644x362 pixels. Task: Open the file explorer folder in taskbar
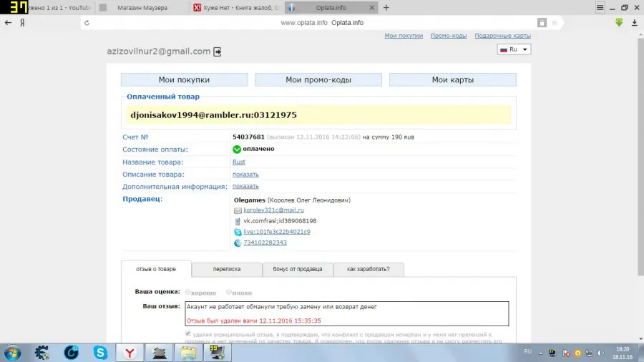188,353
